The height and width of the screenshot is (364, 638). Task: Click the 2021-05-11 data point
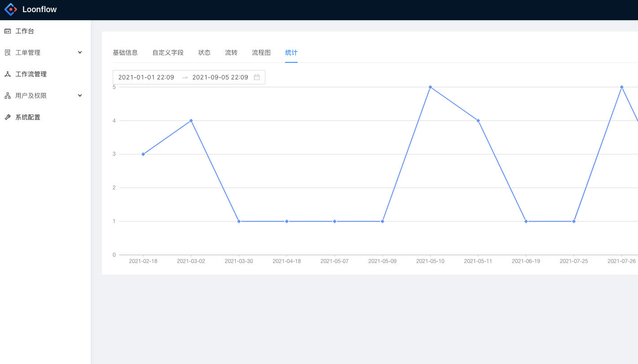pos(478,120)
